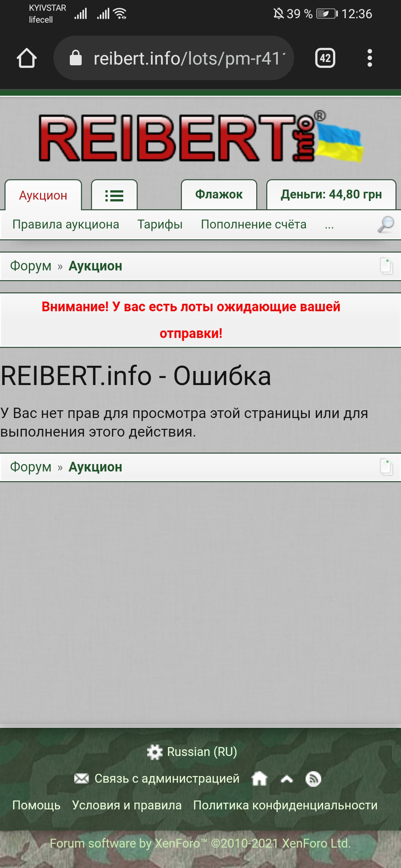The height and width of the screenshot is (868, 401).
Task: Select the REIBERT.info - Ошибка heading text
Action: (x=136, y=376)
